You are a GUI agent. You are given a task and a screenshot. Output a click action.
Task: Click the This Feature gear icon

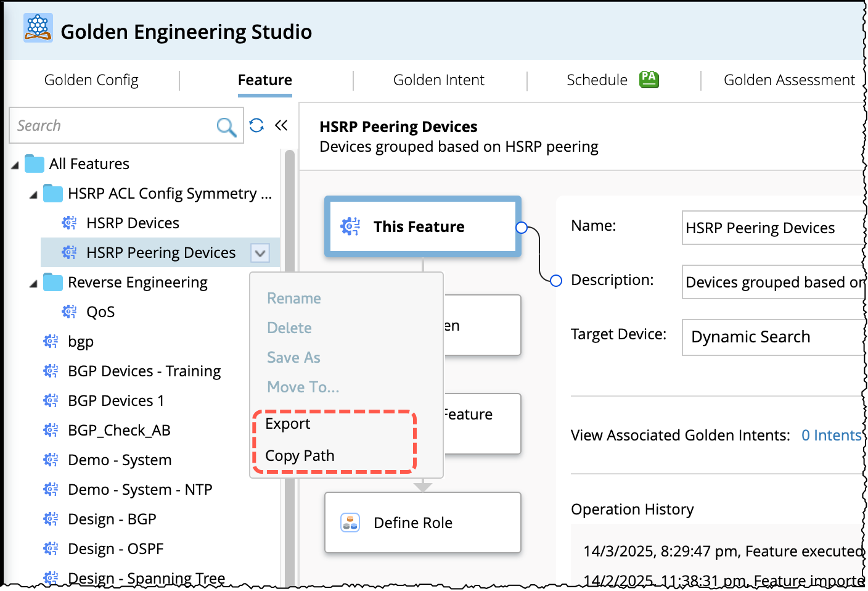click(350, 226)
